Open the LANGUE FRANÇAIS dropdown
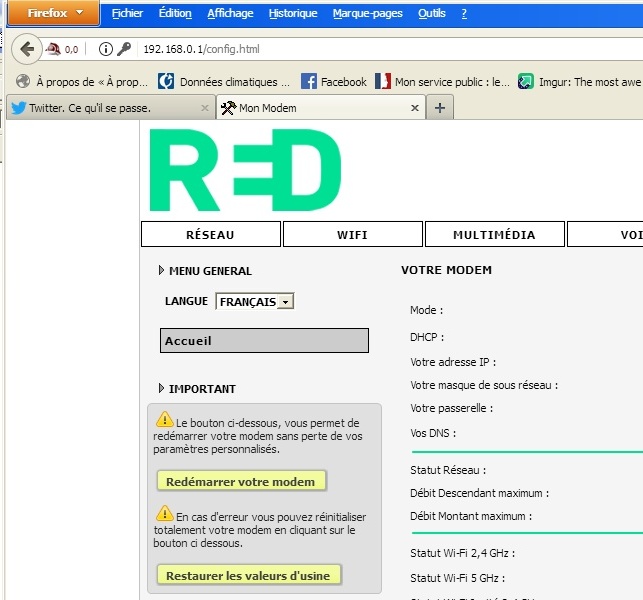The width and height of the screenshot is (643, 600). [255, 301]
